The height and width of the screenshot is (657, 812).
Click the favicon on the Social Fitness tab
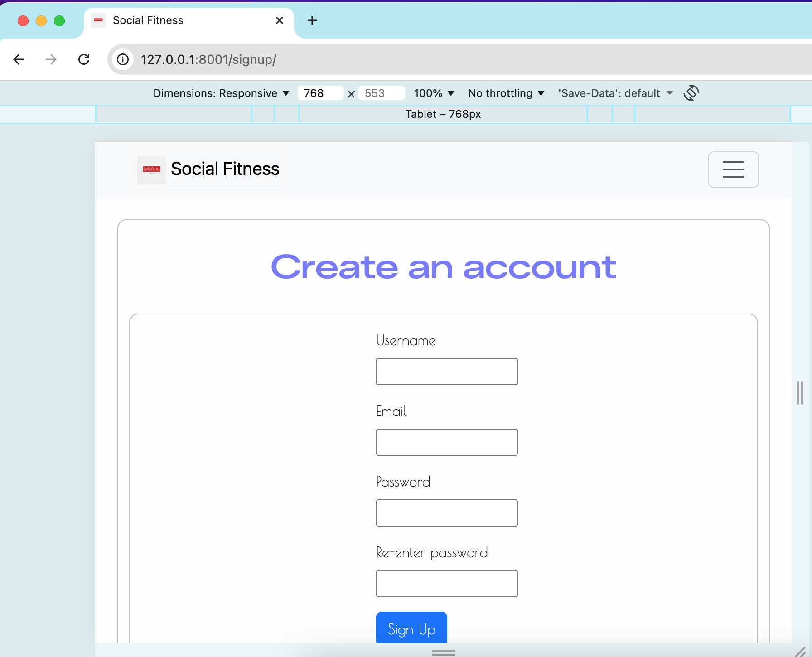(98, 20)
